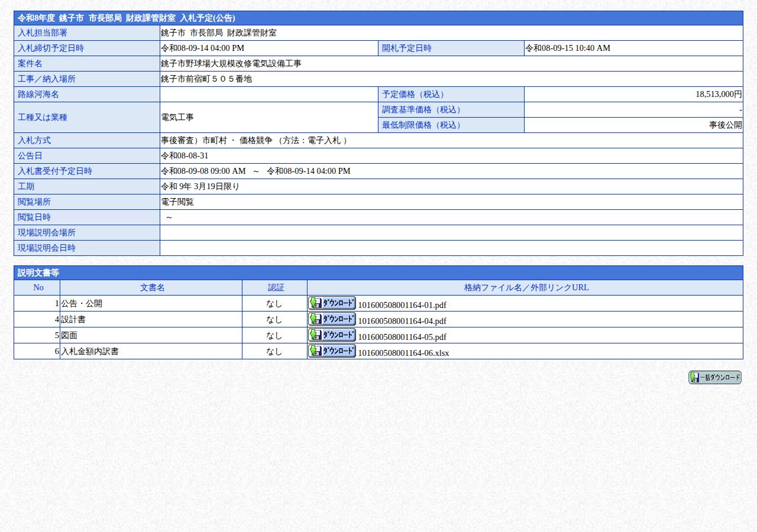Click project name 銚子市野球場大規模改修電気設備工事
The image size is (757, 532).
(231, 64)
